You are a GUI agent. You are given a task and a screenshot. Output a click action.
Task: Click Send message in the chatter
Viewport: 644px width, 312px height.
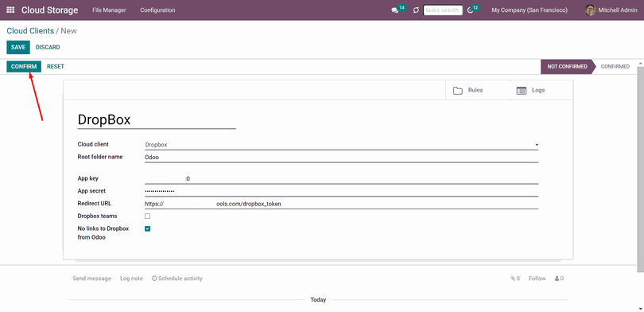tap(91, 279)
